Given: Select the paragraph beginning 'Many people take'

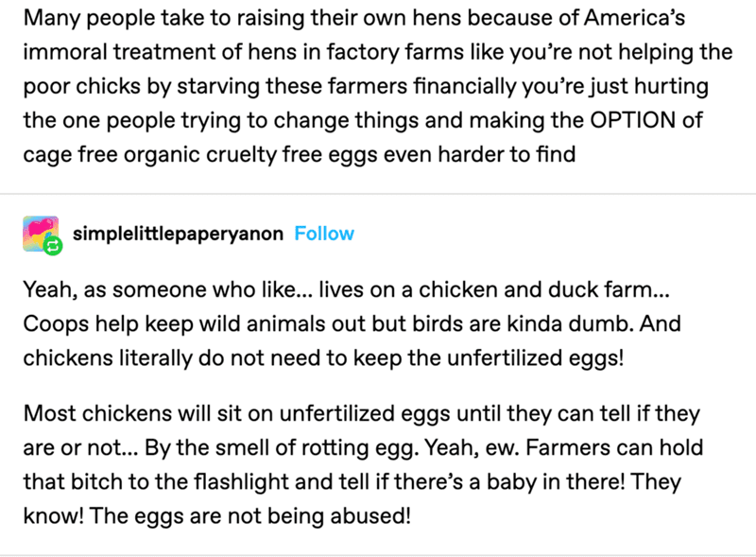Looking at the screenshot, I should pos(378,86).
